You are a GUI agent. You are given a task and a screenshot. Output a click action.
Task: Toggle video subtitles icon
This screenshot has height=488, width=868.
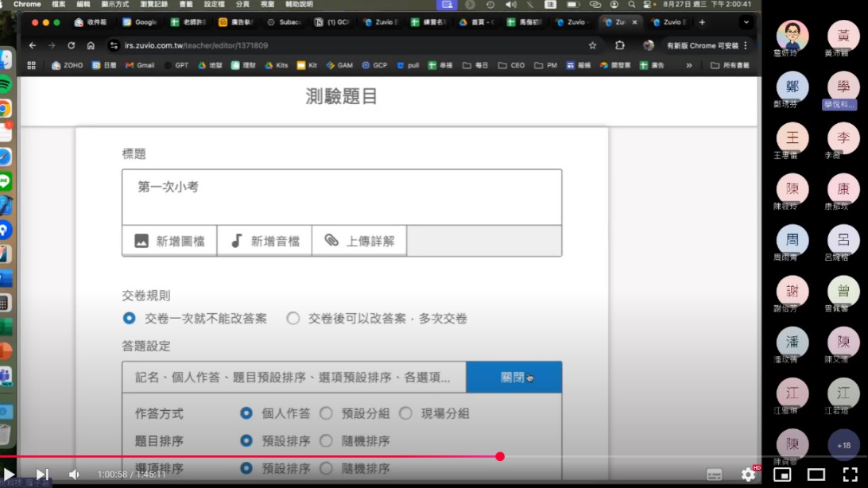coord(714,474)
